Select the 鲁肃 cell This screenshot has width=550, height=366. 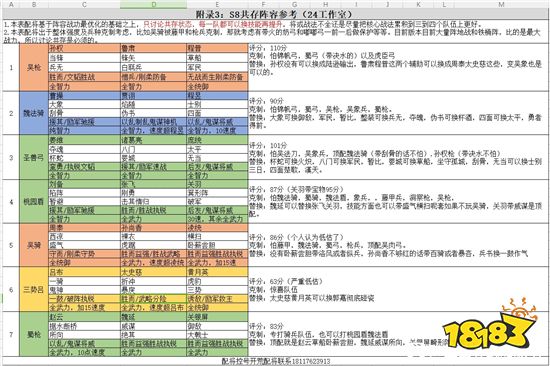click(x=154, y=48)
